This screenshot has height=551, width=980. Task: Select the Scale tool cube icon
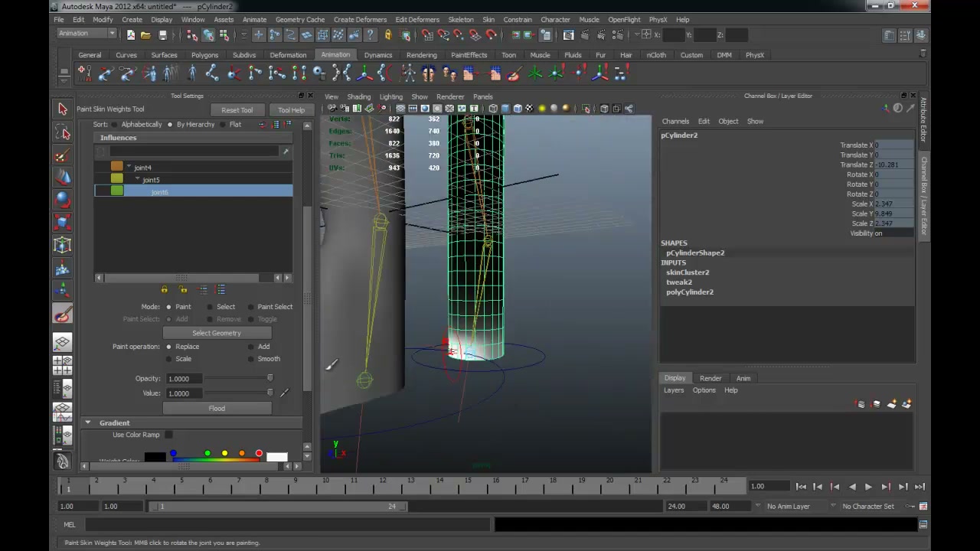coord(63,223)
